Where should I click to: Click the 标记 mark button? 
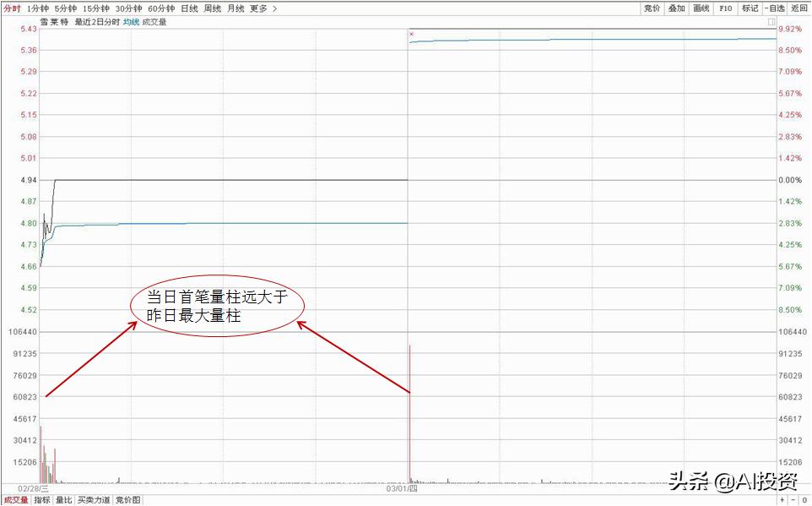[750, 8]
